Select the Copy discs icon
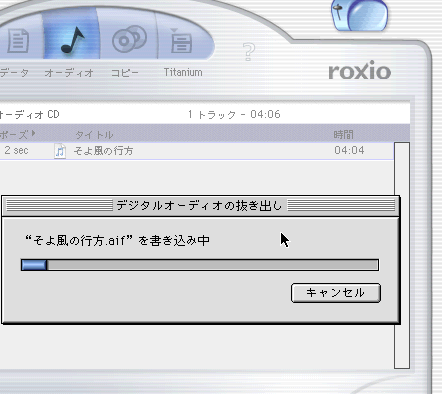Viewport: 442px width, 394px height. (x=129, y=40)
